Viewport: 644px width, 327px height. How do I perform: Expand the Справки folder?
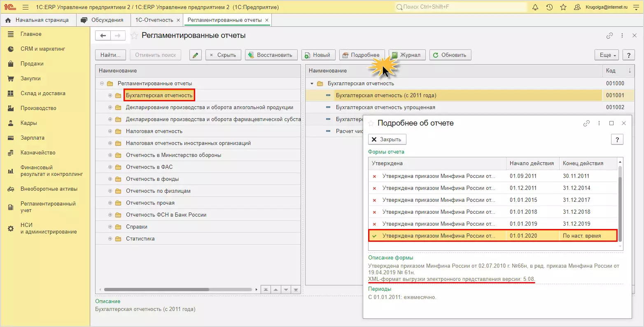pos(110,227)
